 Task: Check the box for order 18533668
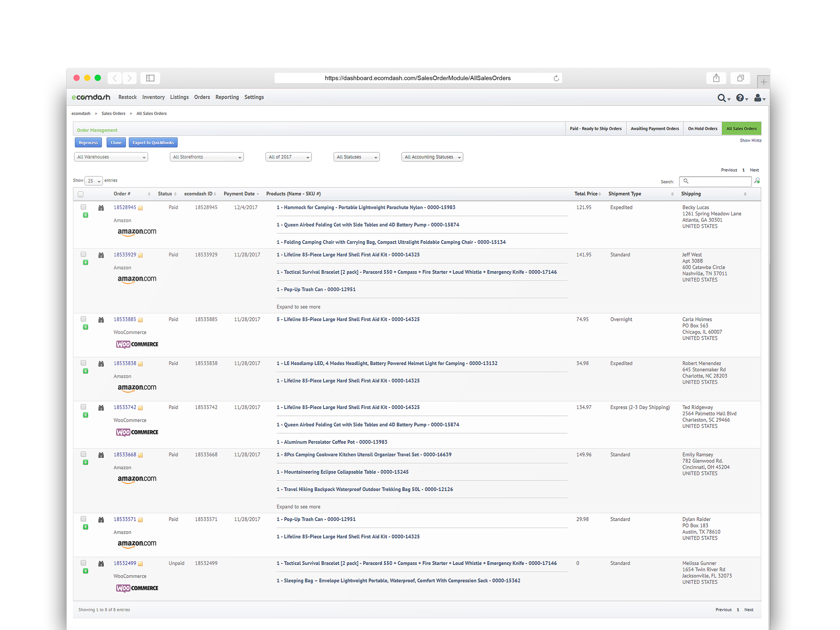pos(83,454)
